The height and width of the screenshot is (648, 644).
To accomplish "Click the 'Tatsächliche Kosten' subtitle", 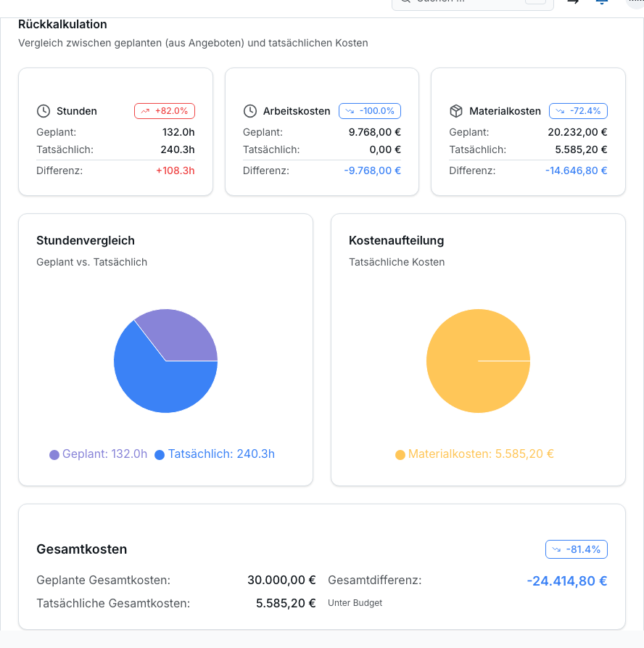I will [397, 262].
